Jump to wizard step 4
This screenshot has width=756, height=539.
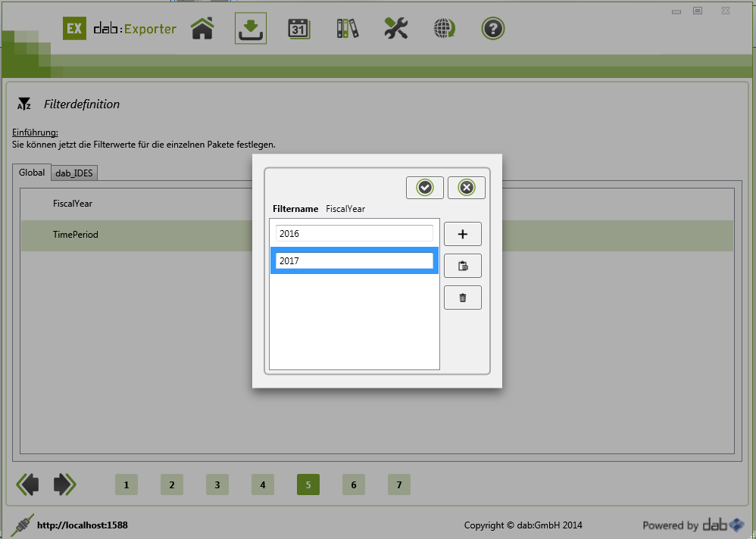tap(263, 484)
